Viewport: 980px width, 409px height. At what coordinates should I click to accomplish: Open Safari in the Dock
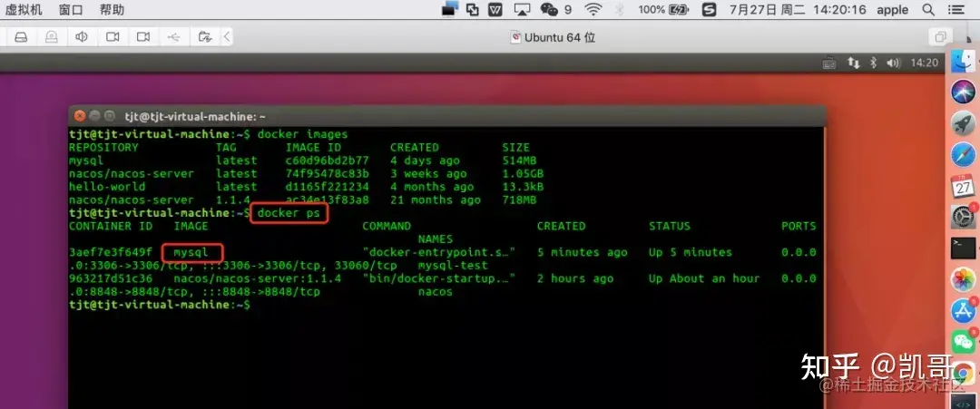point(963,155)
